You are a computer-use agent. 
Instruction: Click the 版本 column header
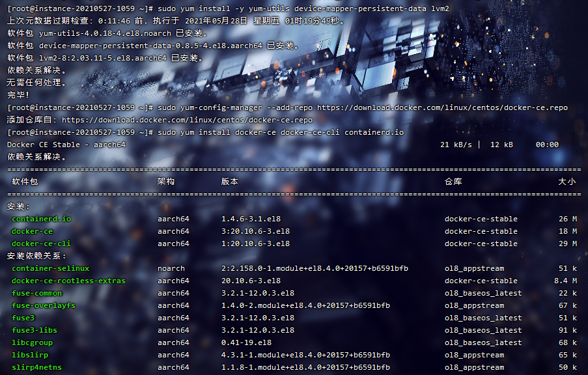point(230,182)
